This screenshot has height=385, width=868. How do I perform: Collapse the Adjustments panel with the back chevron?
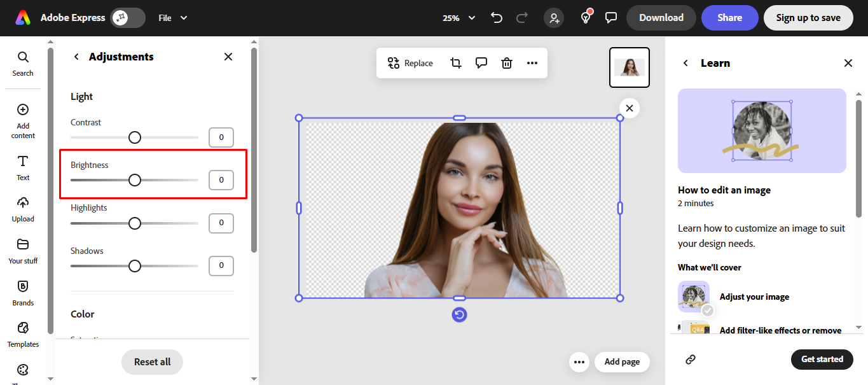pyautogui.click(x=76, y=56)
